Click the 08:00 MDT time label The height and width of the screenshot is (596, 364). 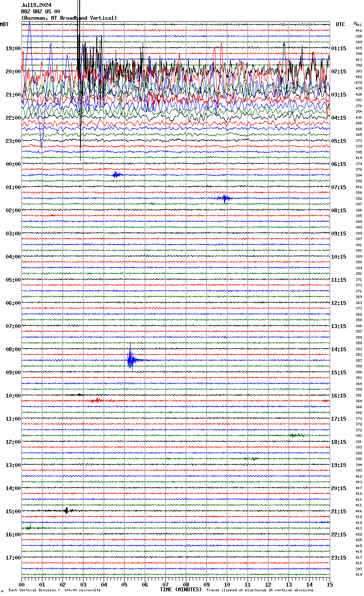13,349
